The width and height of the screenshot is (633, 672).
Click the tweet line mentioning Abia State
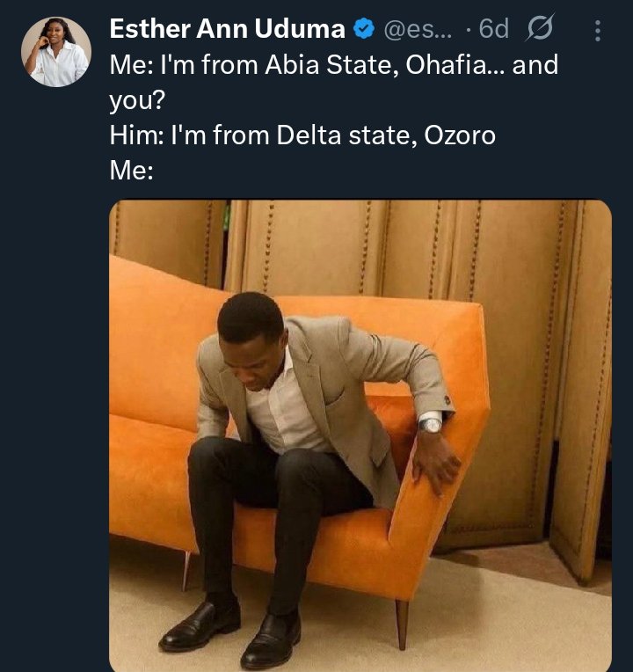334,65
